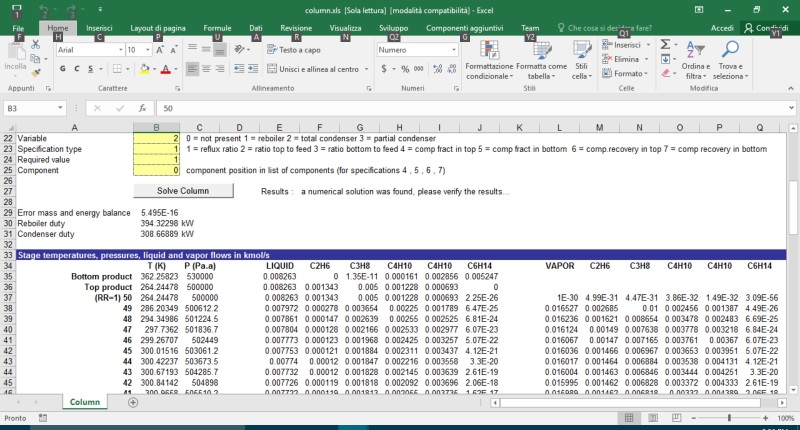The height and width of the screenshot is (430, 800).
Task: Click the Clear eraser icon
Action: coord(665,73)
